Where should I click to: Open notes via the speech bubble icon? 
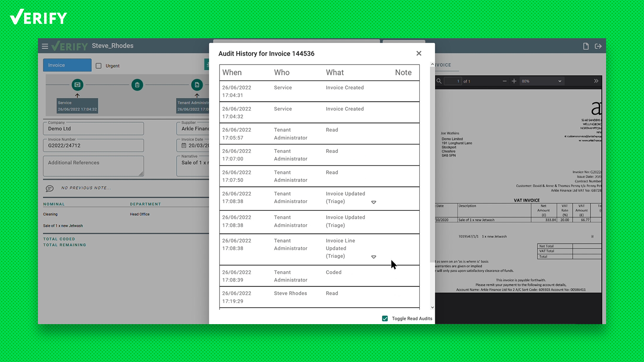[50, 188]
